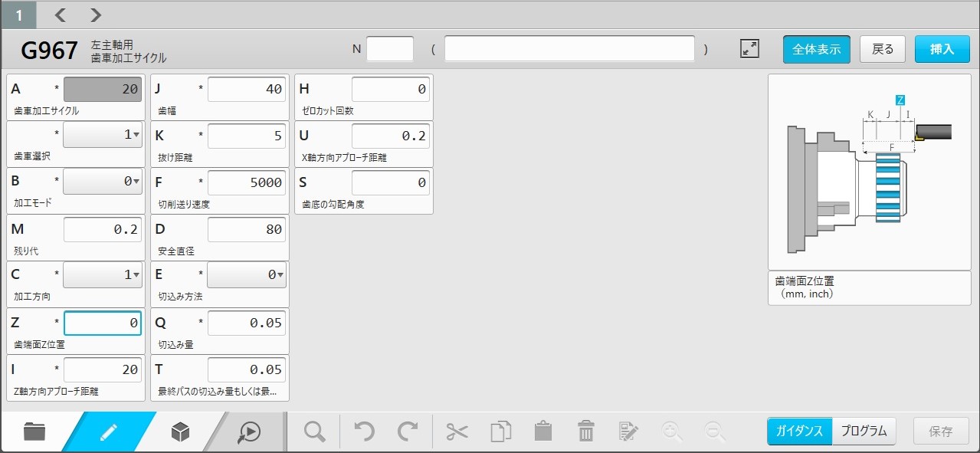Open the 歯車選択 dropdown
980x453 pixels.
102,135
